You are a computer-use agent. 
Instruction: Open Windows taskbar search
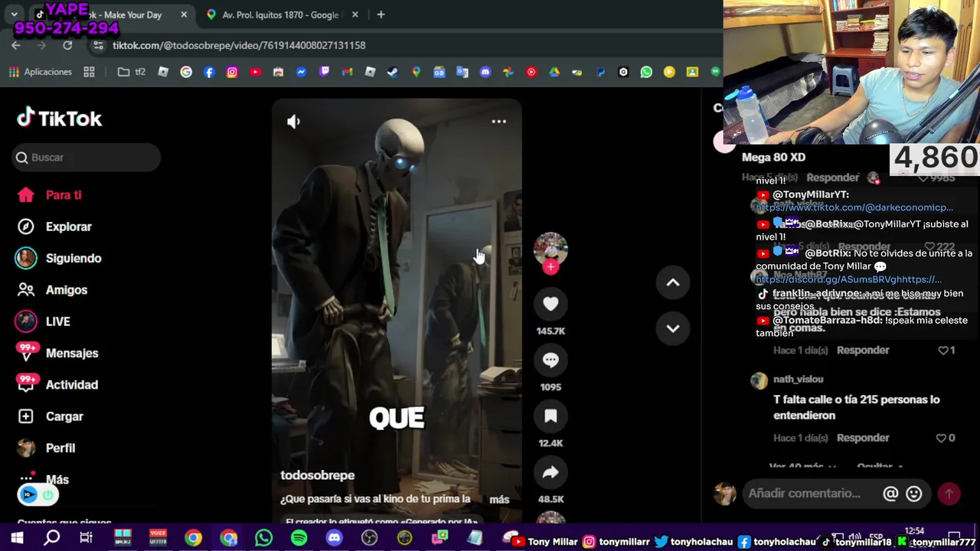(x=52, y=539)
